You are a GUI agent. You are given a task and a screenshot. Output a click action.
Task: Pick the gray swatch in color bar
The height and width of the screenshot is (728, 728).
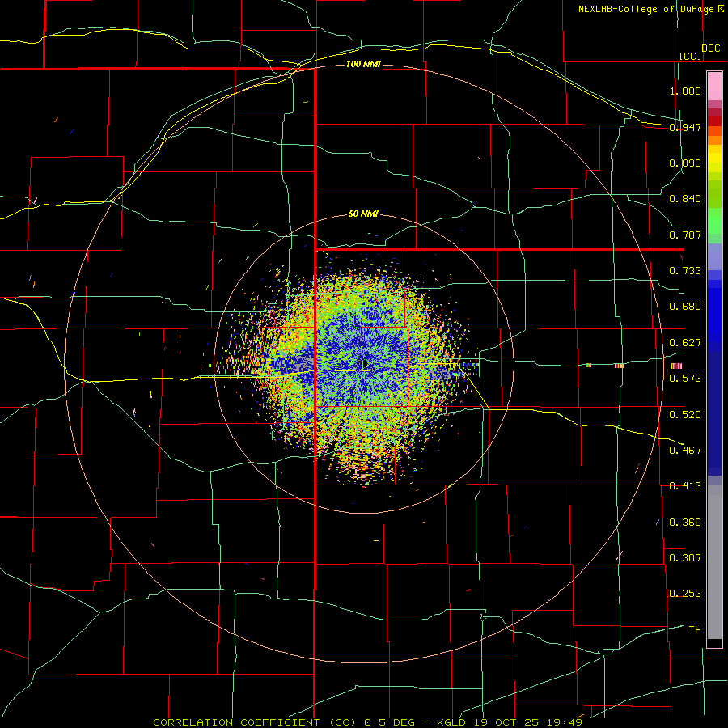pyautogui.click(x=714, y=562)
